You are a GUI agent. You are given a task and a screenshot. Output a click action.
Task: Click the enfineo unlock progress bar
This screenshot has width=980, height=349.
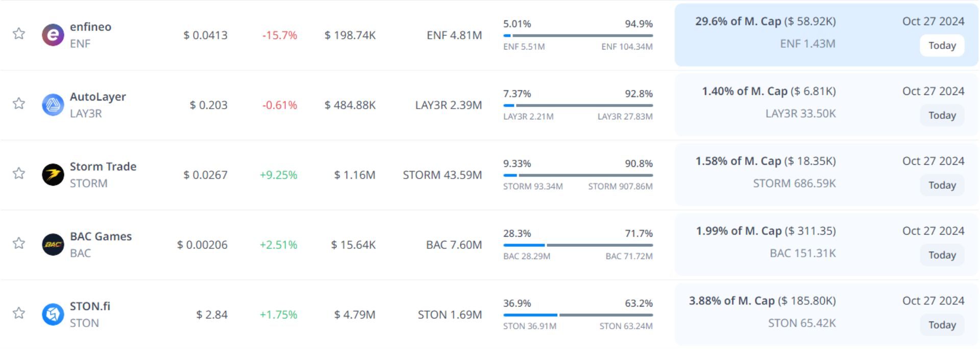click(x=578, y=36)
